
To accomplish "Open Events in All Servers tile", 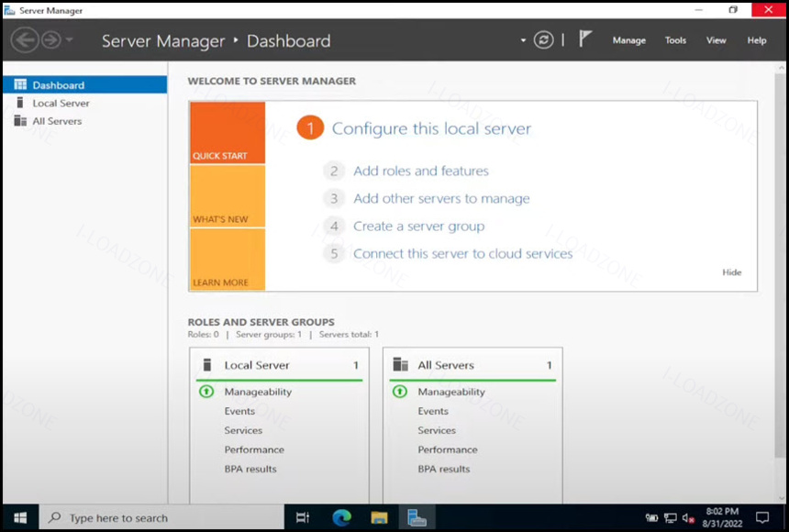I will point(433,411).
